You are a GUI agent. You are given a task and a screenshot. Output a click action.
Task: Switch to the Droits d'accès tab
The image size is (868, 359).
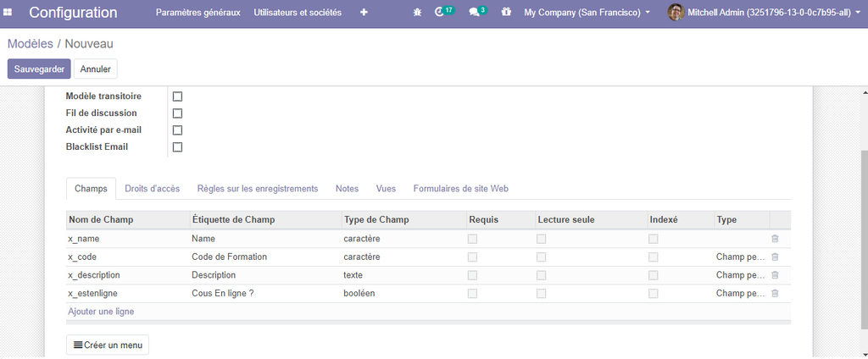(152, 189)
